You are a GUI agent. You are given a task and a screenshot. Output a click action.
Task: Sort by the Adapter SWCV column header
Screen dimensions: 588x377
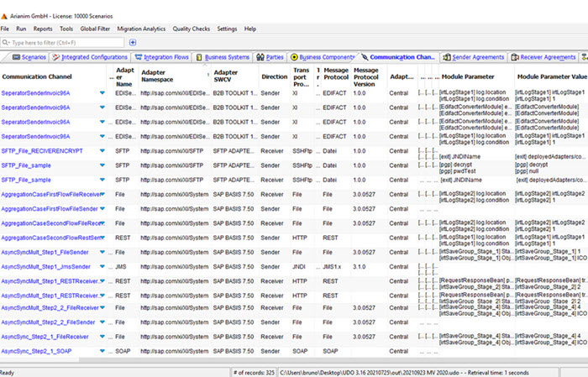225,76
